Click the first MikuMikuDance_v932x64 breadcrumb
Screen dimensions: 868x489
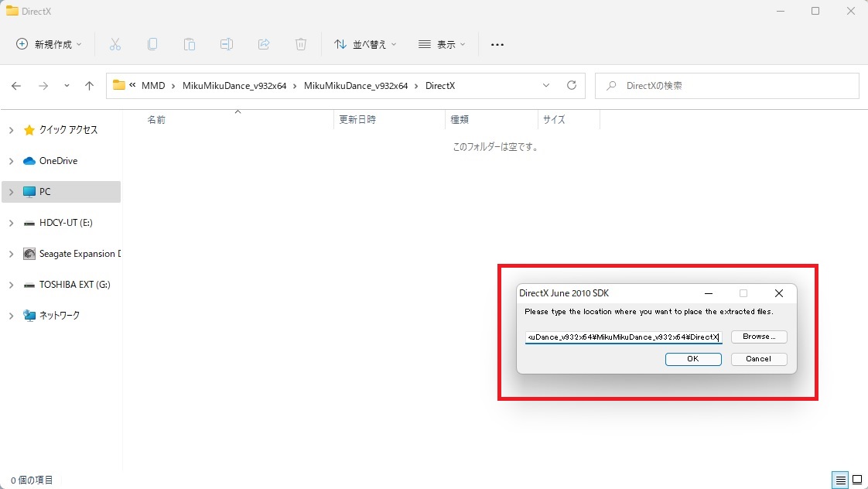click(x=234, y=86)
